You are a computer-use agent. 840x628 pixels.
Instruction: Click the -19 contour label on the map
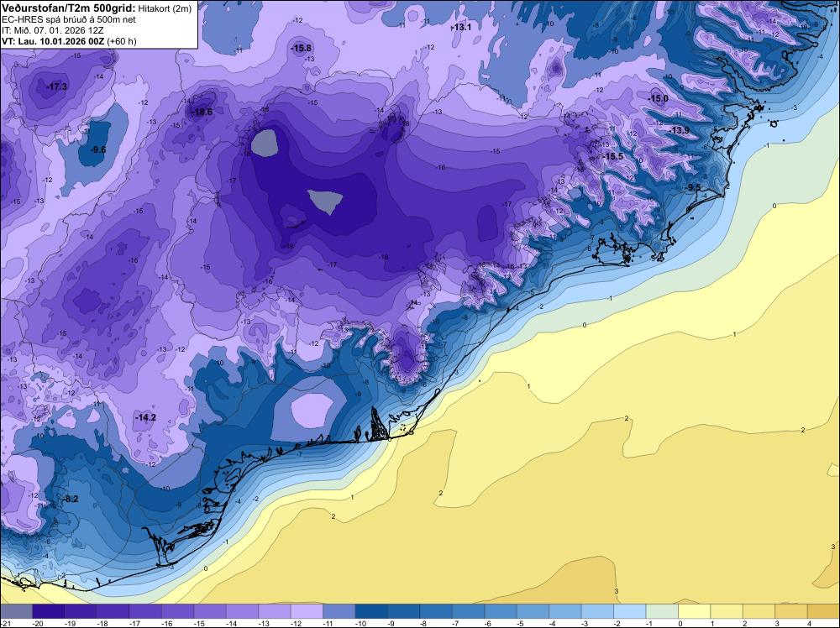[289, 246]
